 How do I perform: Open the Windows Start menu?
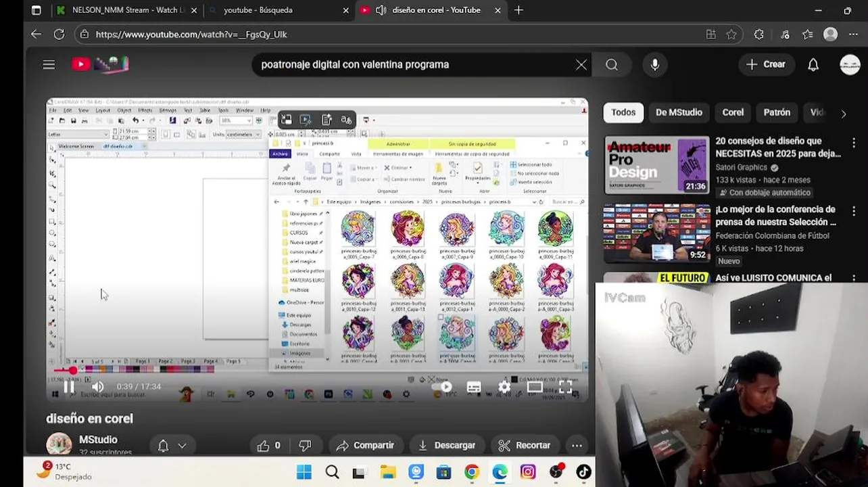pyautogui.click(x=304, y=472)
